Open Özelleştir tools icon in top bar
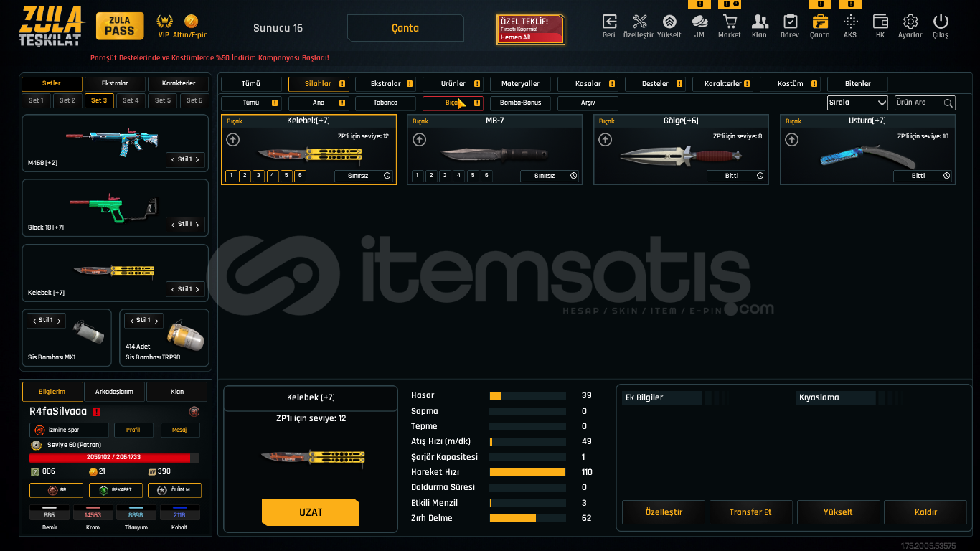 [640, 22]
